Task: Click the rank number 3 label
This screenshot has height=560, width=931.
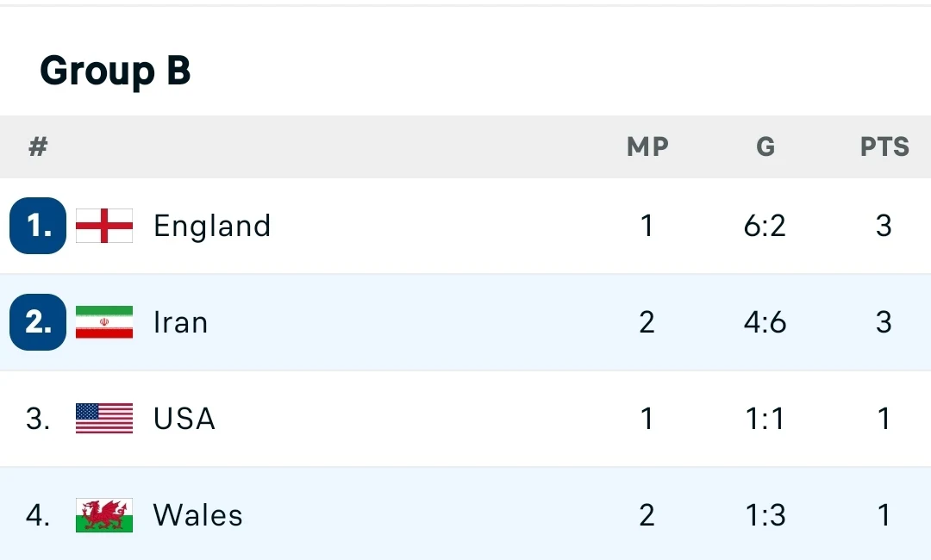Action: 37,419
